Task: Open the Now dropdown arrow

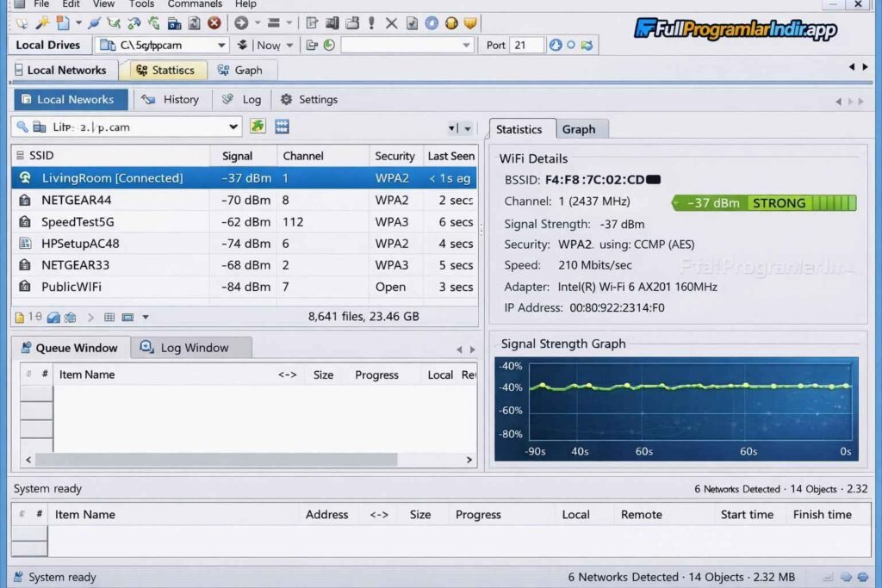Action: [x=289, y=45]
